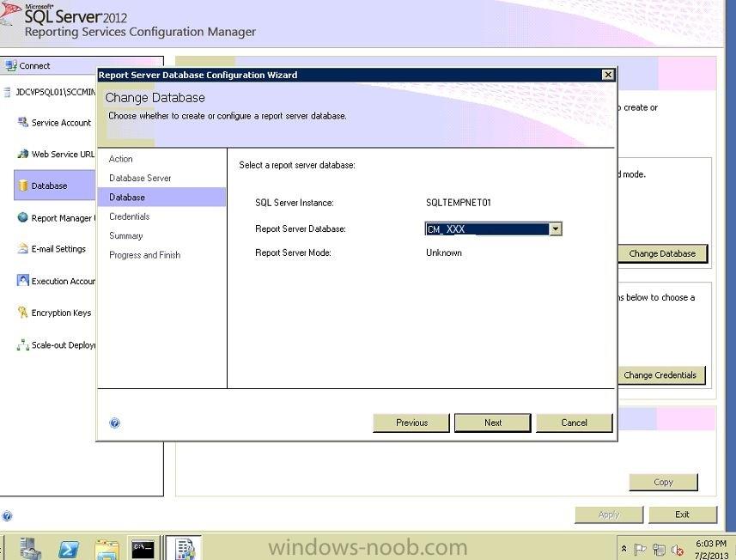736x560 pixels.
Task: Select Execution Account in left navigation
Action: pyautogui.click(x=63, y=281)
